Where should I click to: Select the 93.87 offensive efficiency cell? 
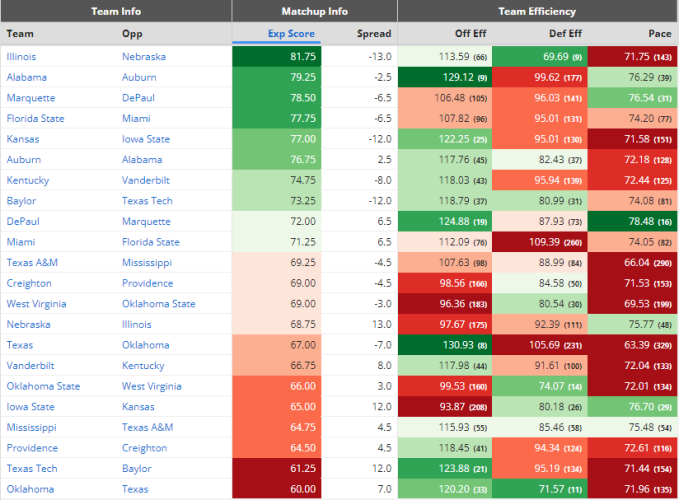pyautogui.click(x=445, y=406)
